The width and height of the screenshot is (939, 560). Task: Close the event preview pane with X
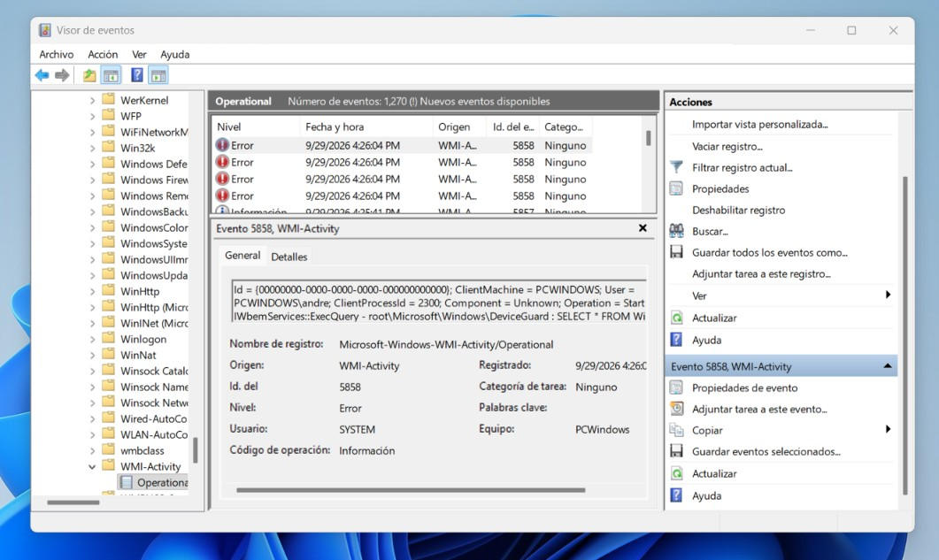pyautogui.click(x=643, y=228)
